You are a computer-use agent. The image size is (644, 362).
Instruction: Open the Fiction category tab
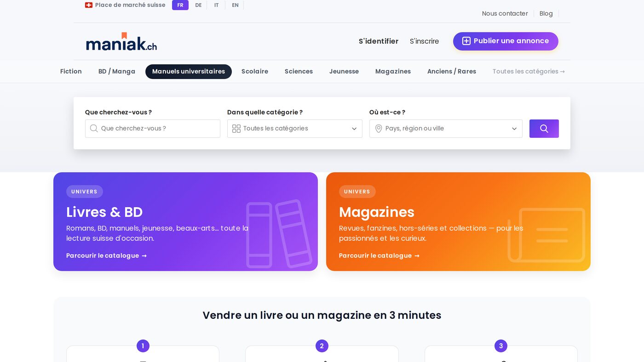tap(71, 72)
